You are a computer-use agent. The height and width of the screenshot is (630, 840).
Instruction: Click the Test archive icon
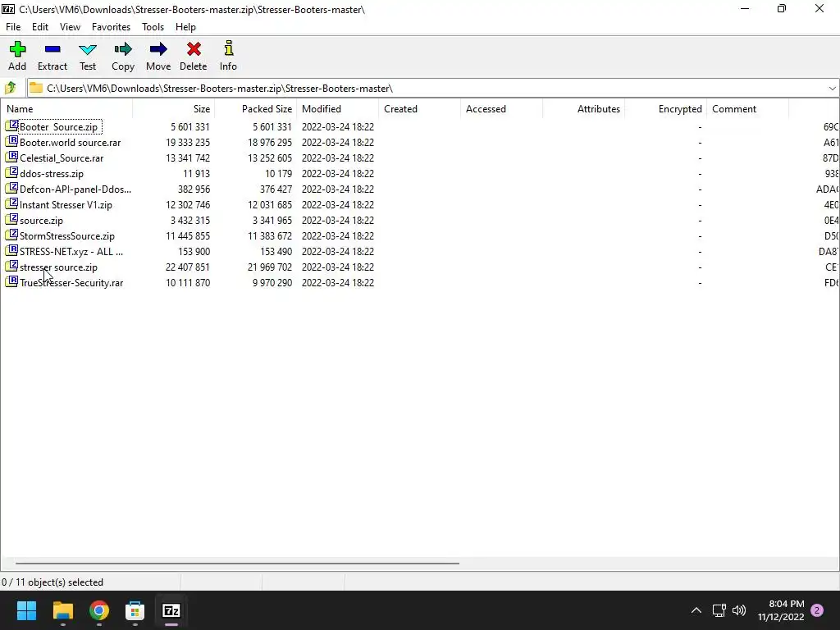[x=87, y=50]
